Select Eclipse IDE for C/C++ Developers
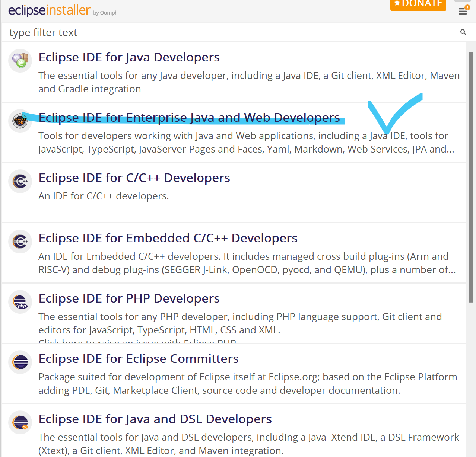This screenshot has width=476, height=457. coord(134,178)
